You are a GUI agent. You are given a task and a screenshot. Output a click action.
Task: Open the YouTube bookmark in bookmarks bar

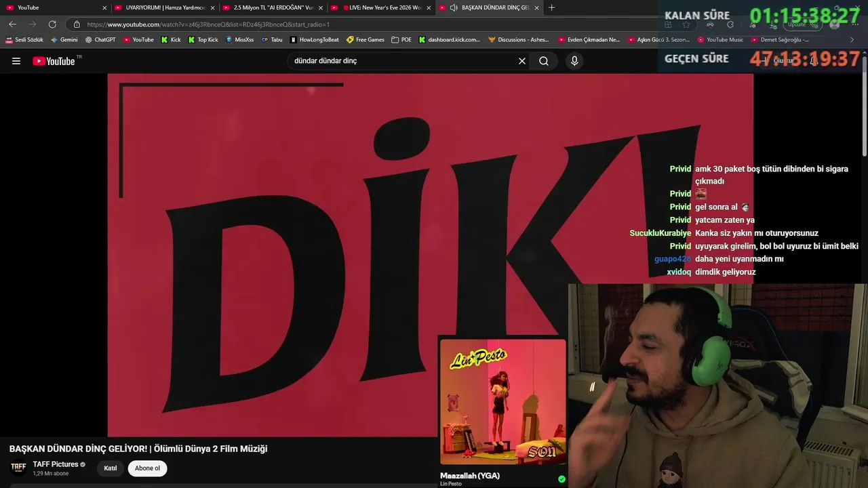(x=138, y=40)
